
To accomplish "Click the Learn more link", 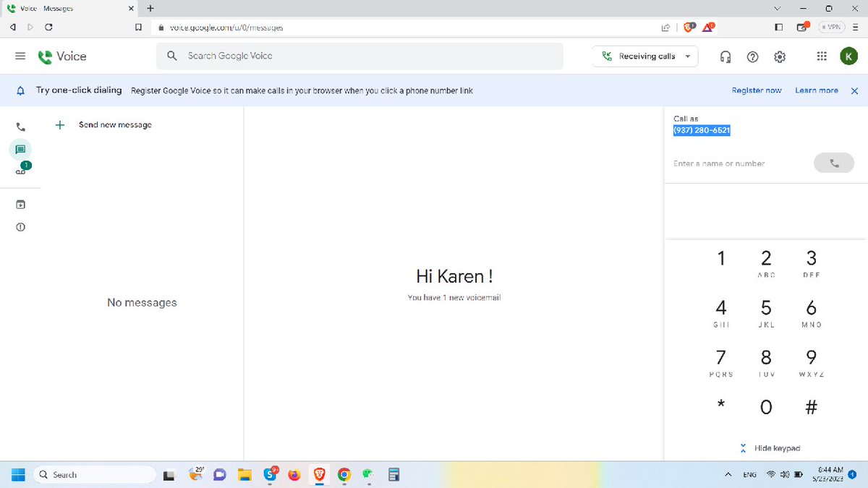I will pyautogui.click(x=817, y=90).
